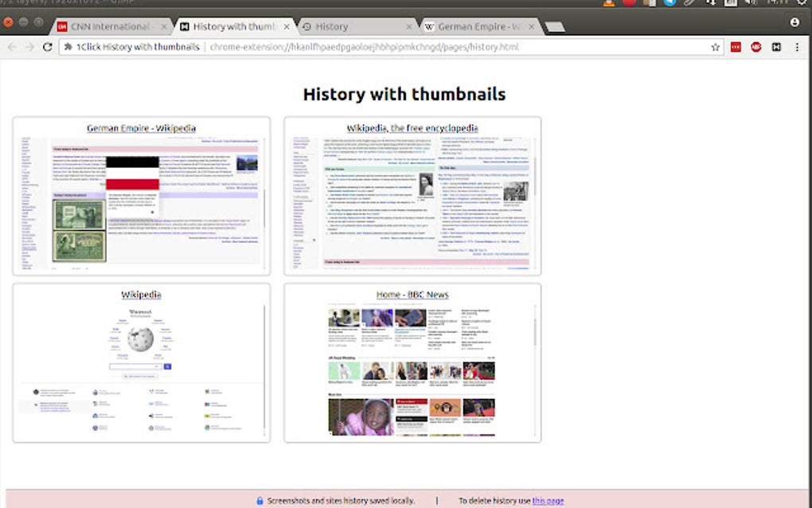
Task: Bookmark the page with the star icon
Action: 715,47
